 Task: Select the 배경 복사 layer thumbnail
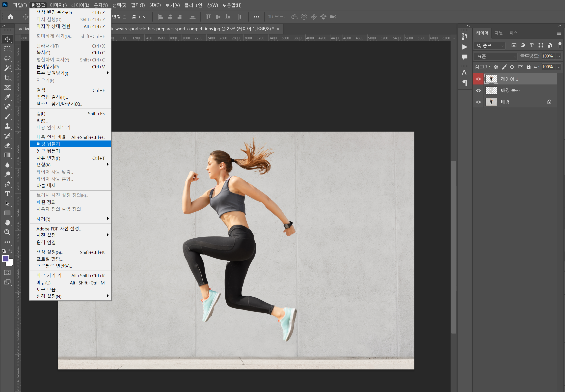491,91
